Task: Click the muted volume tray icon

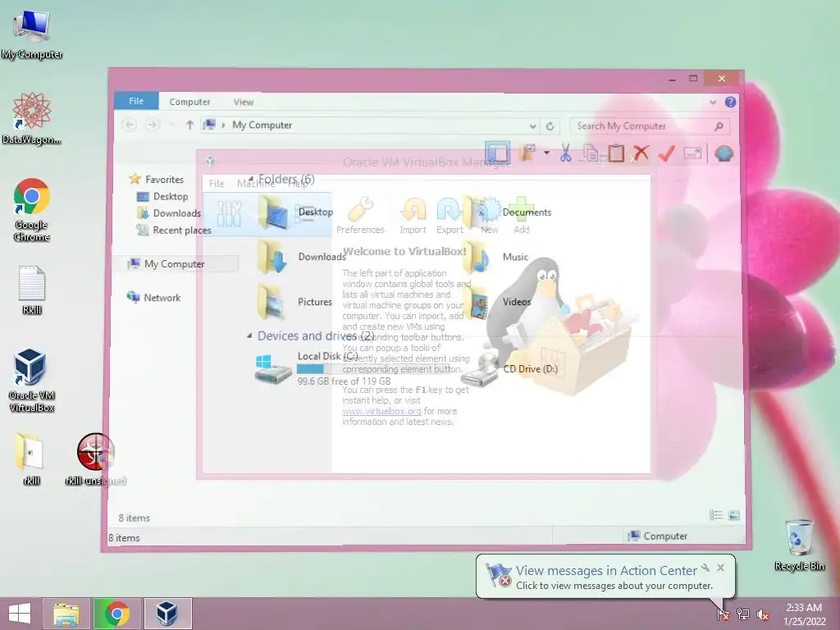Action: click(763, 614)
